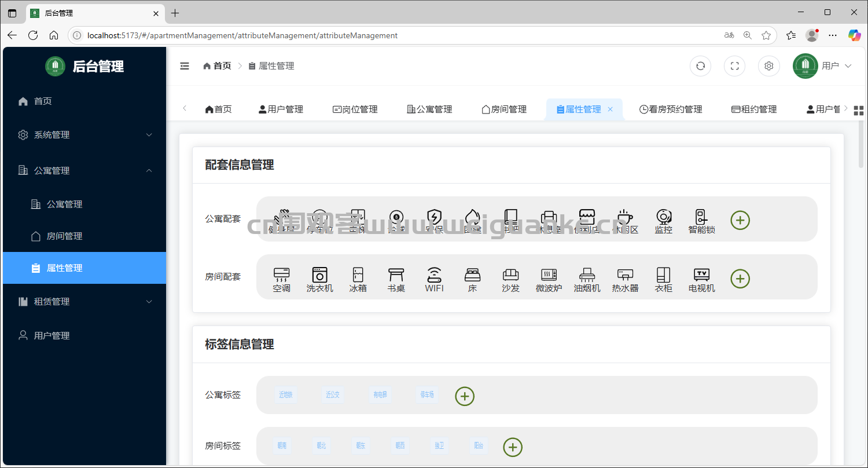This screenshot has height=468, width=868.
Task: Click the 冰箱 refrigerator amenity icon
Action: pyautogui.click(x=358, y=274)
